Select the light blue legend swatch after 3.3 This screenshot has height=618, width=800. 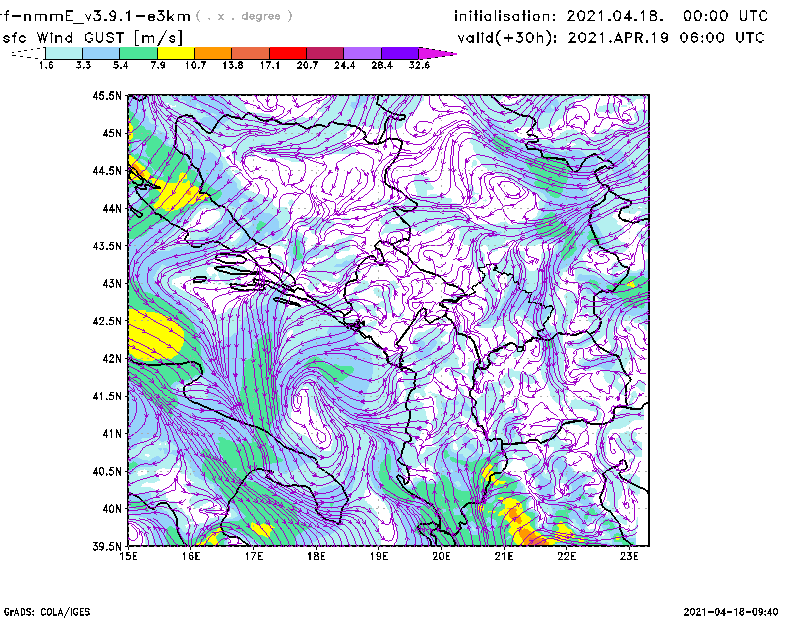pyautogui.click(x=101, y=53)
